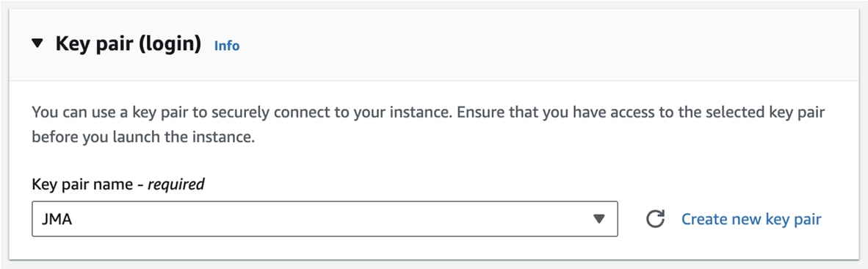Click the 'Key pair name - required' label

pos(118,184)
